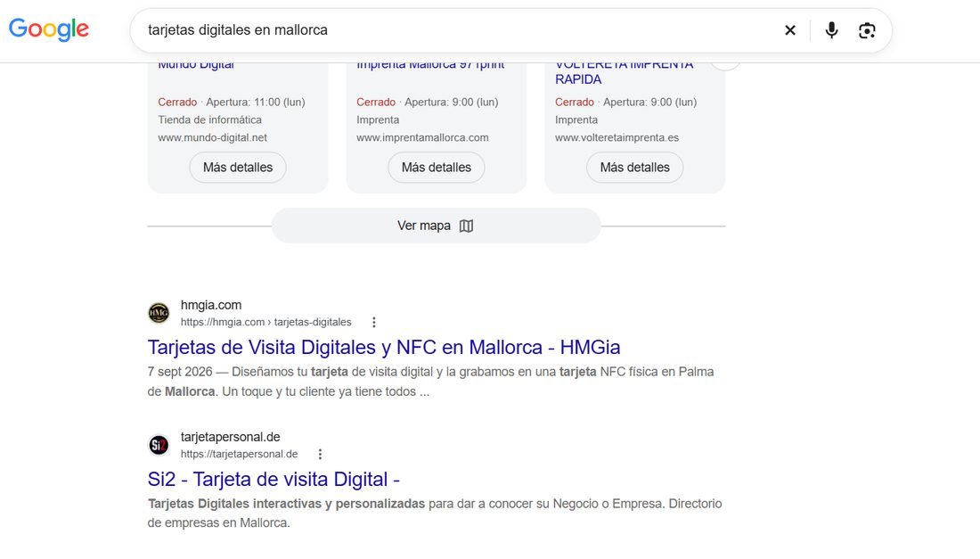Screen dimensions: 980x559
Task: Click the www.volteretaimprenta.es website text
Action: 617,137
